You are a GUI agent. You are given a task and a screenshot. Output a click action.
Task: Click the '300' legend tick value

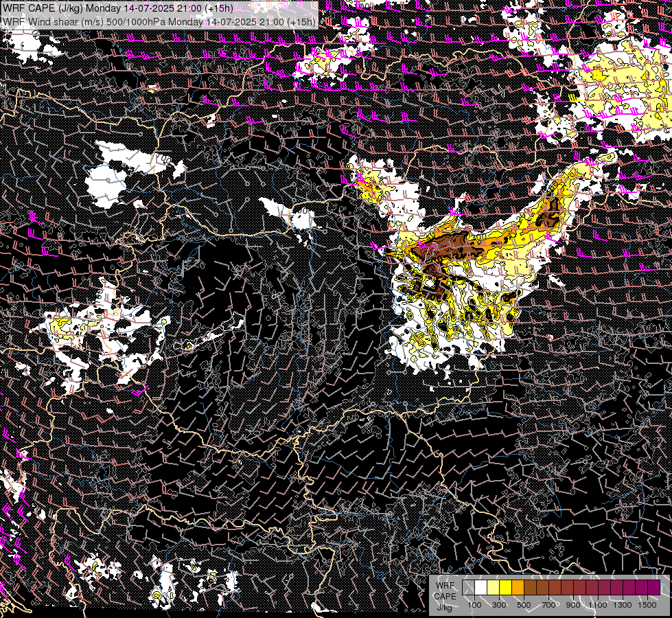pos(499,605)
